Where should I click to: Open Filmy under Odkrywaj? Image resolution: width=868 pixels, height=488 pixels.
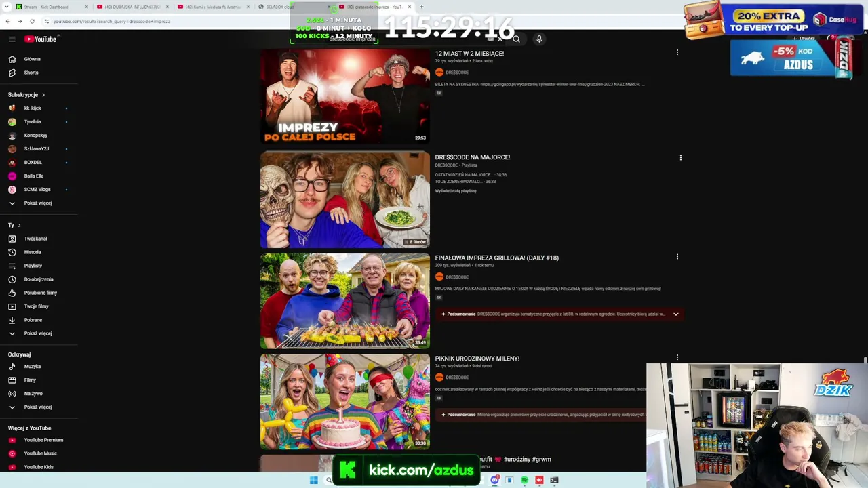pyautogui.click(x=30, y=380)
